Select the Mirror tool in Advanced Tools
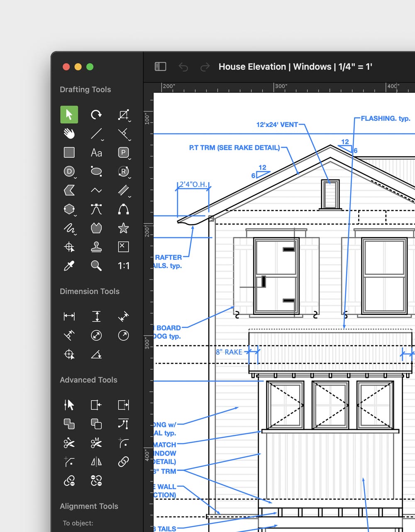The width and height of the screenshot is (415, 532). coord(96,462)
